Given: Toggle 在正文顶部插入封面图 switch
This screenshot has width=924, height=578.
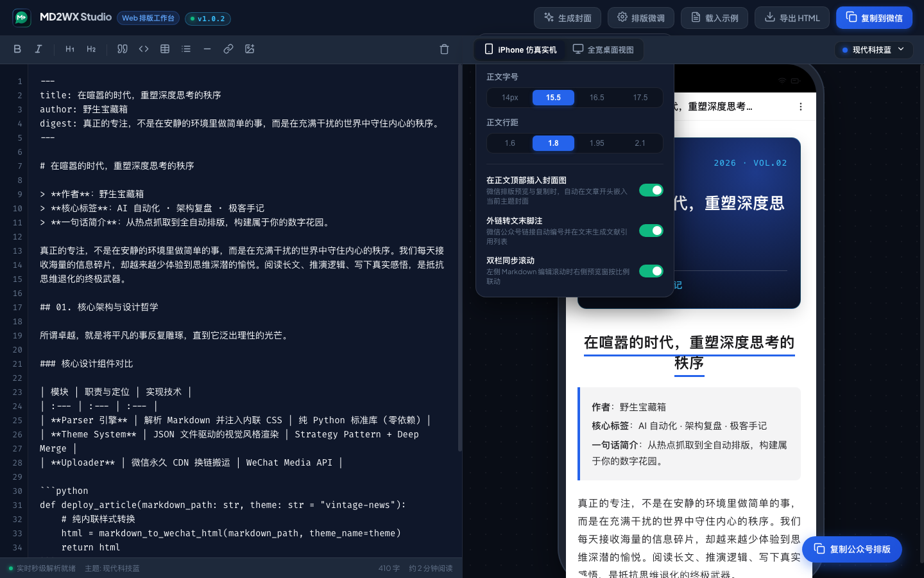Looking at the screenshot, I should [x=651, y=190].
